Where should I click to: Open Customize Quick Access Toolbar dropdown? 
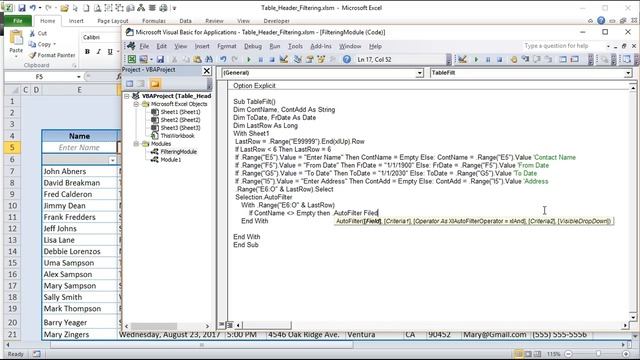point(174,8)
